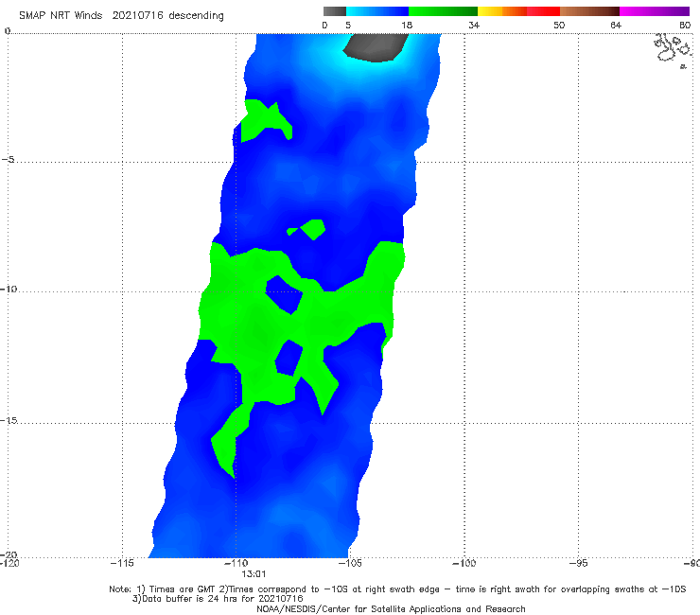Click the longitude label '-105'

point(350,563)
